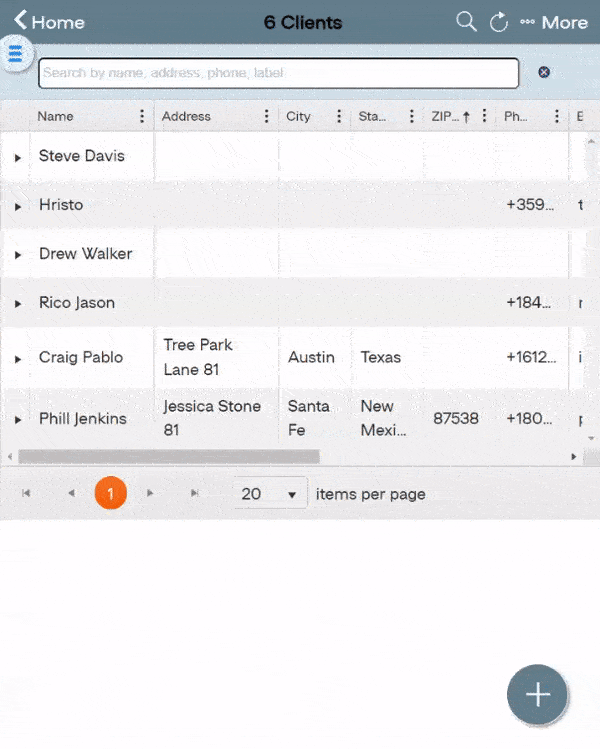Image resolution: width=600 pixels, height=749 pixels.
Task: Tap the floating plus add client button
Action: (x=537, y=694)
